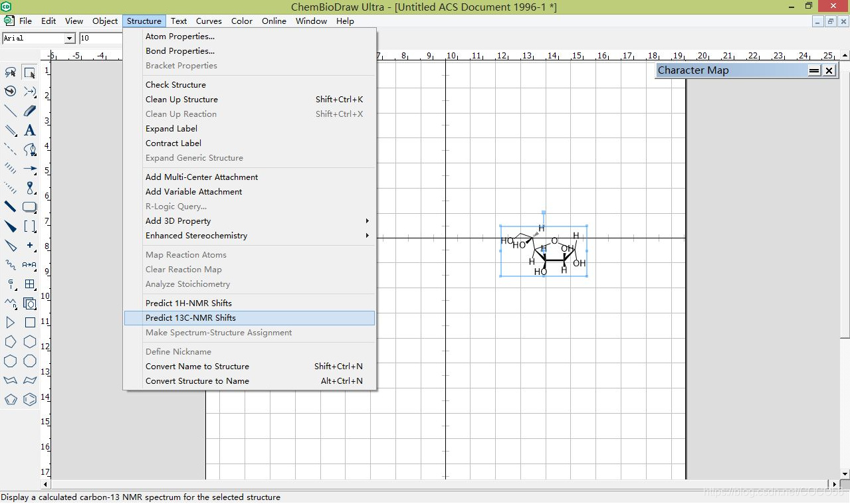Select the Multiple Bonds tool

pyautogui.click(x=11, y=129)
